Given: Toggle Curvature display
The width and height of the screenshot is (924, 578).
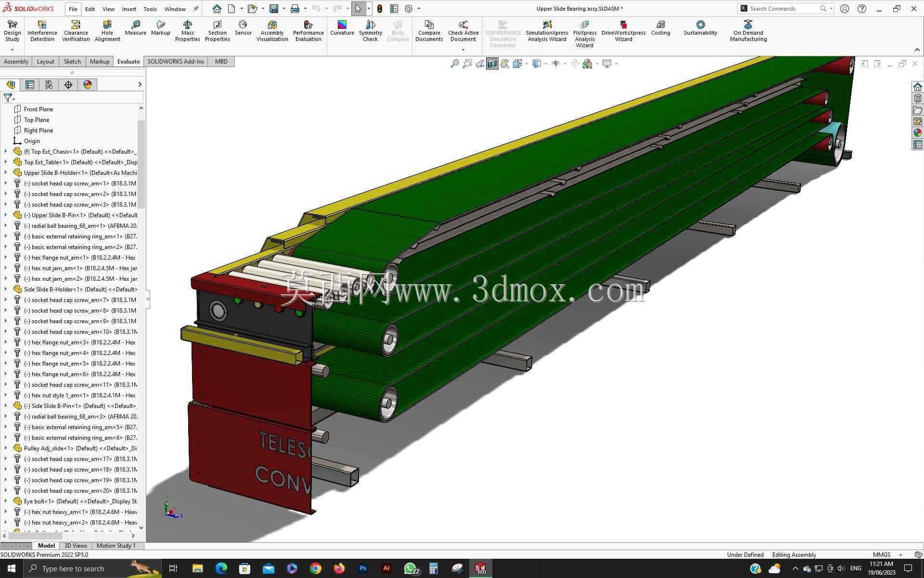Looking at the screenshot, I should (x=342, y=28).
